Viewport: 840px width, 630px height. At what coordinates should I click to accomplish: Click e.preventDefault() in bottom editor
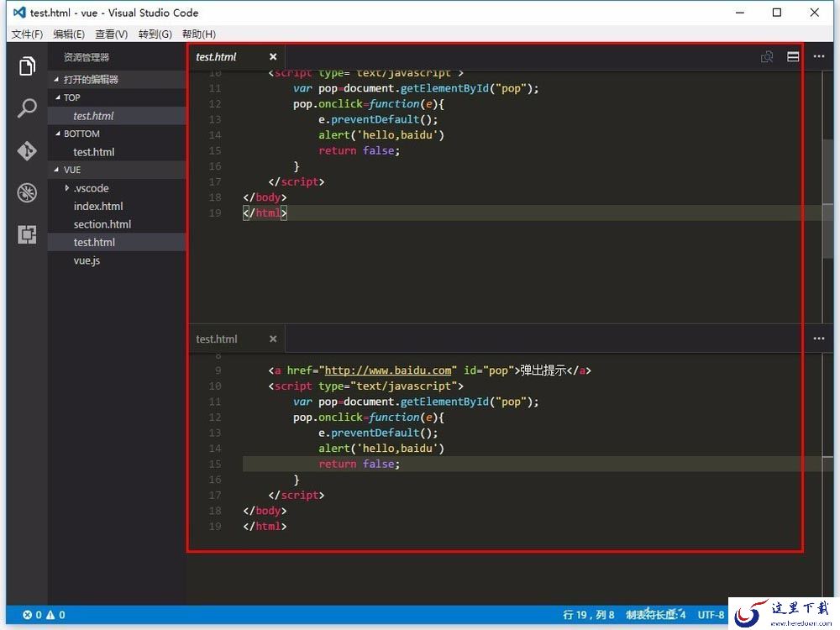point(378,433)
